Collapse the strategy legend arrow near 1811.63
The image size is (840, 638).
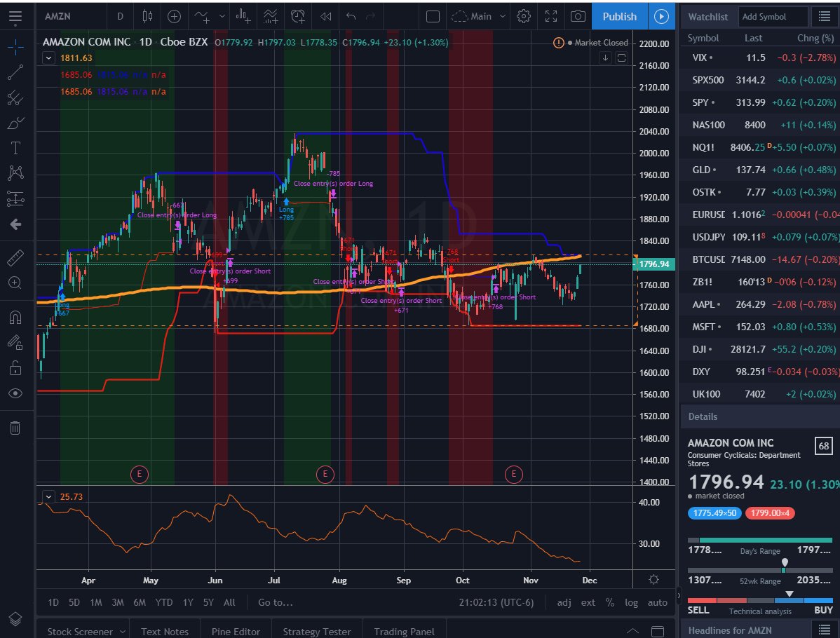click(49, 58)
